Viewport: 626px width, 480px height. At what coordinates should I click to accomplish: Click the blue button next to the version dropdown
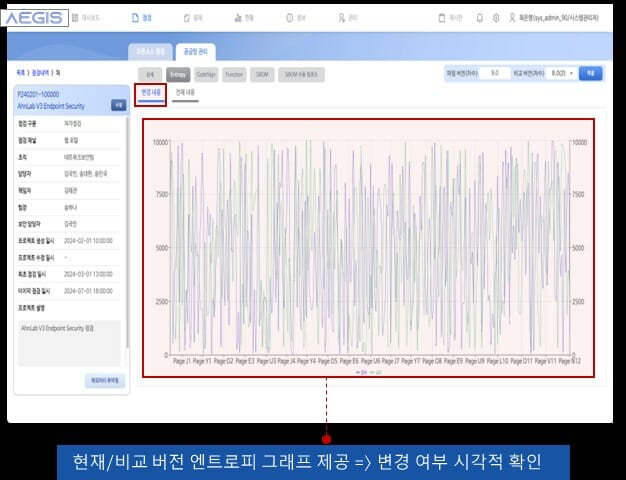592,73
